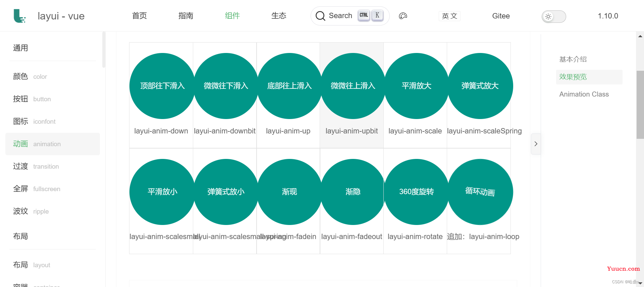Click the 360度旋转 animation circle

click(416, 192)
